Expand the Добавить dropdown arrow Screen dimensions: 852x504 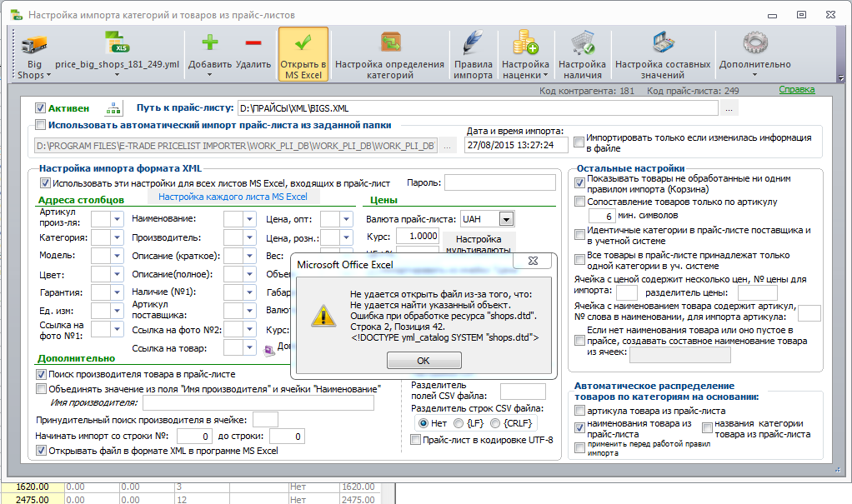pyautogui.click(x=210, y=74)
